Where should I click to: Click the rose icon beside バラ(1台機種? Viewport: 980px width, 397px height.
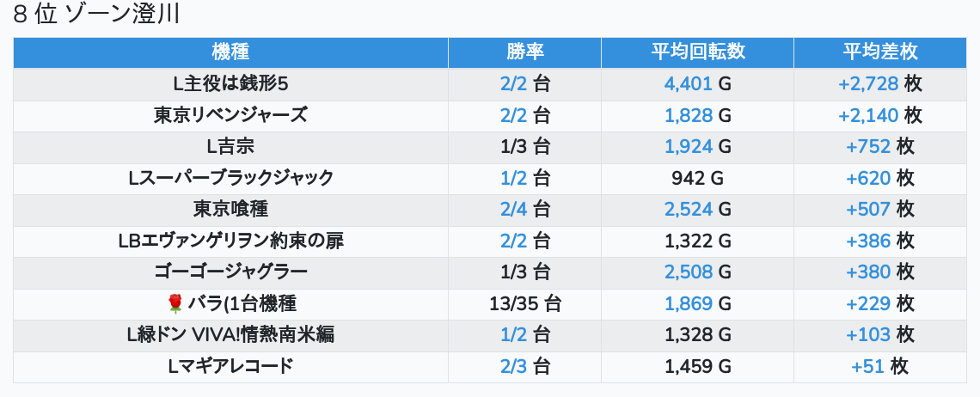175,303
